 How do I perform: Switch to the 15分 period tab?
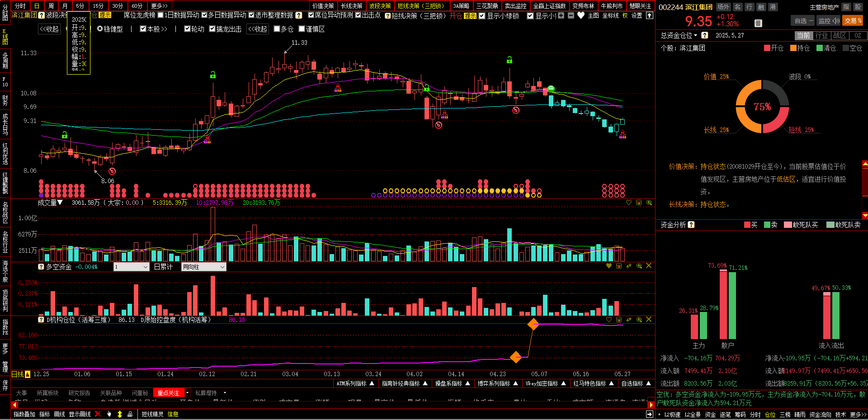pyautogui.click(x=98, y=6)
